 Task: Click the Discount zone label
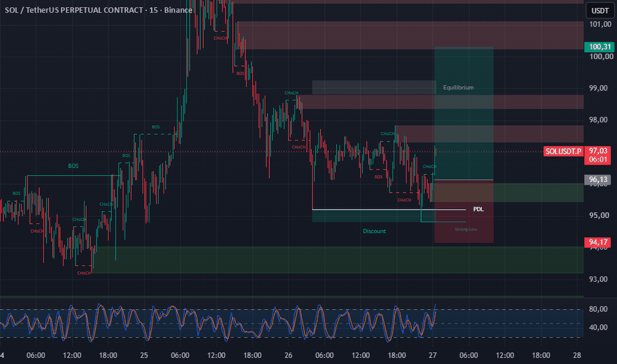click(x=374, y=231)
